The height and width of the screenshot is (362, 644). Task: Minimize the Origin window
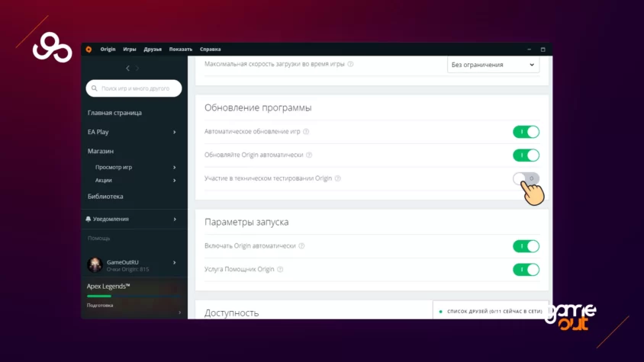pos(529,50)
